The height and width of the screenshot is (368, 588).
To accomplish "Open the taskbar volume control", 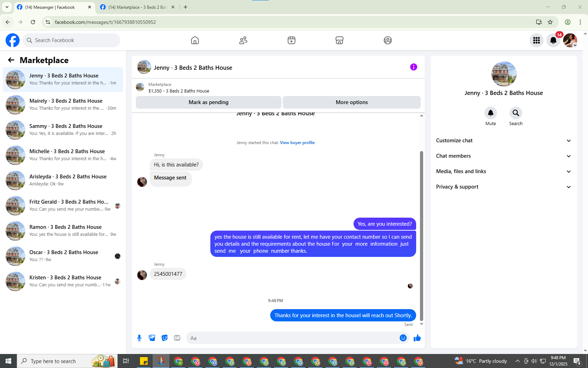I will coord(534,361).
